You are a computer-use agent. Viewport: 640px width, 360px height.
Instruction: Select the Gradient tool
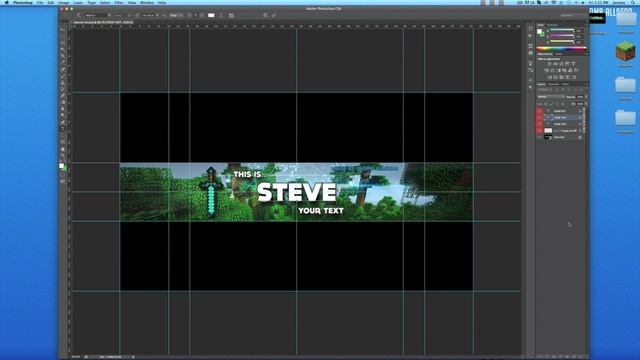(63, 102)
